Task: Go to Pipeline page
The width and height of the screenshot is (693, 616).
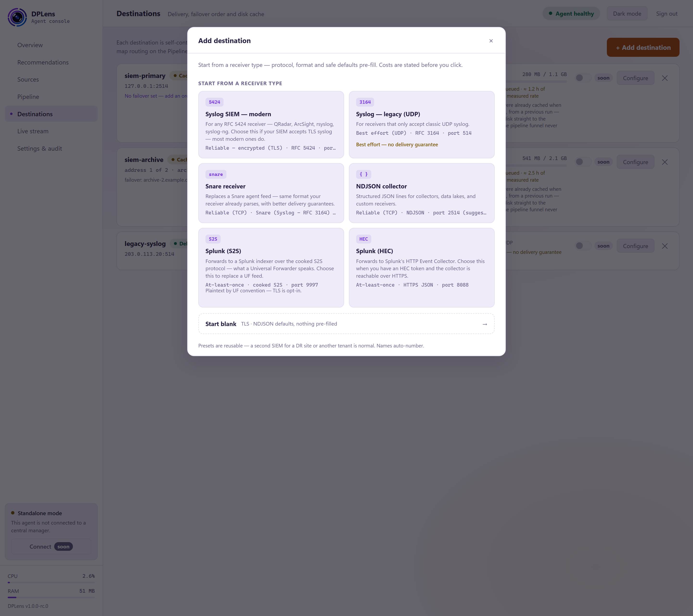Action: coord(51,97)
